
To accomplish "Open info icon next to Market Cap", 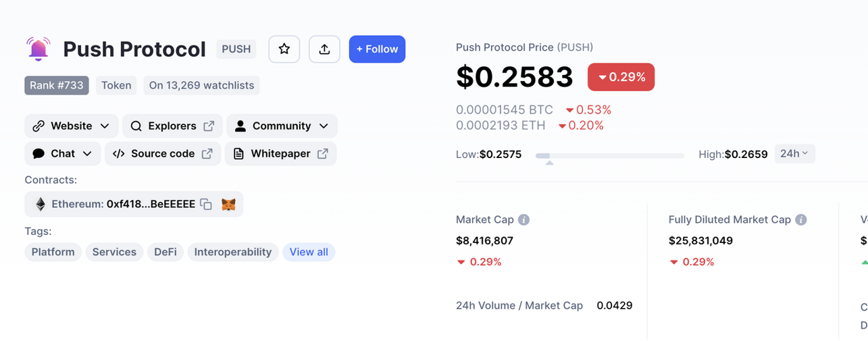I will coord(524,219).
